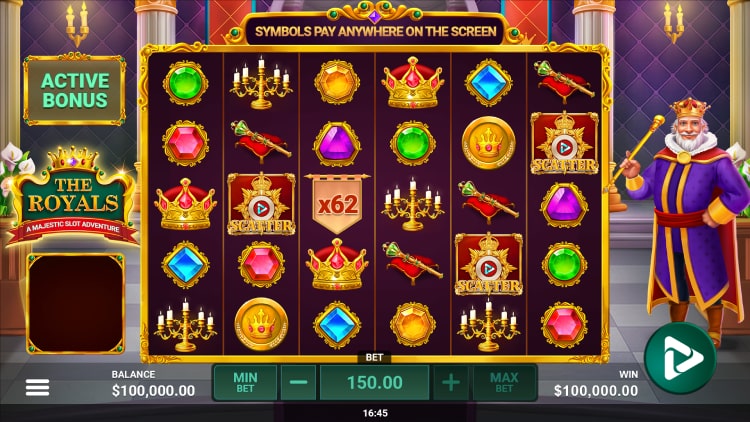Click the ACTIVE BONUS panel

pyautogui.click(x=75, y=90)
